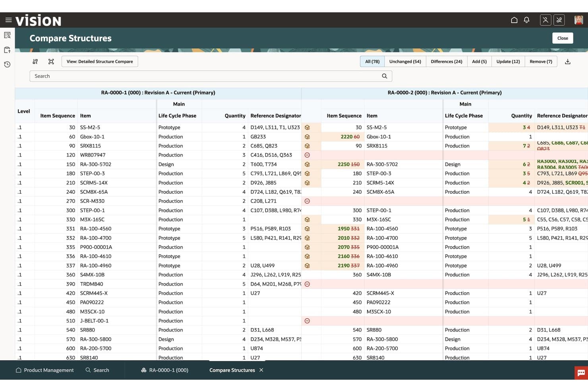
Task: Open View: Detailed Structure Compare selector
Action: pyautogui.click(x=100, y=62)
